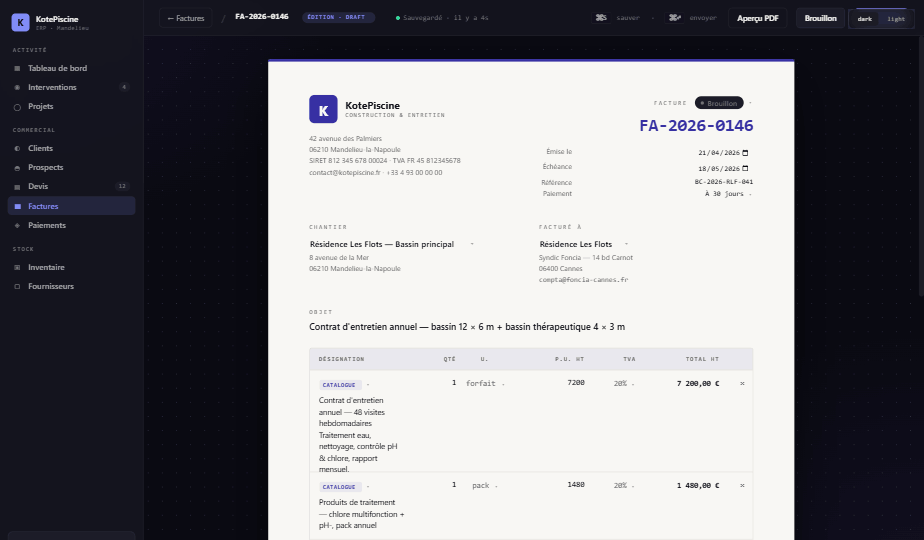
Task: Click the invoice KotePiscine K logo
Action: pos(323,109)
